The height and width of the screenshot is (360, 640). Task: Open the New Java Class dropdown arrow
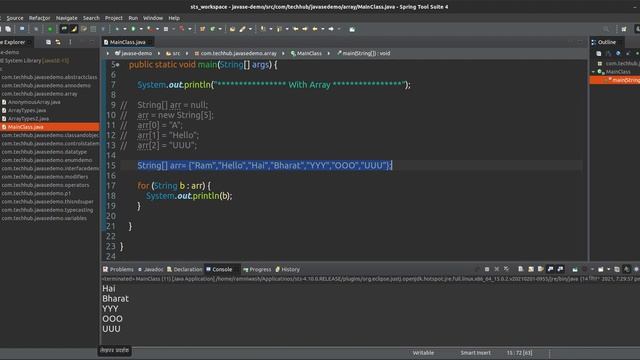220,29
